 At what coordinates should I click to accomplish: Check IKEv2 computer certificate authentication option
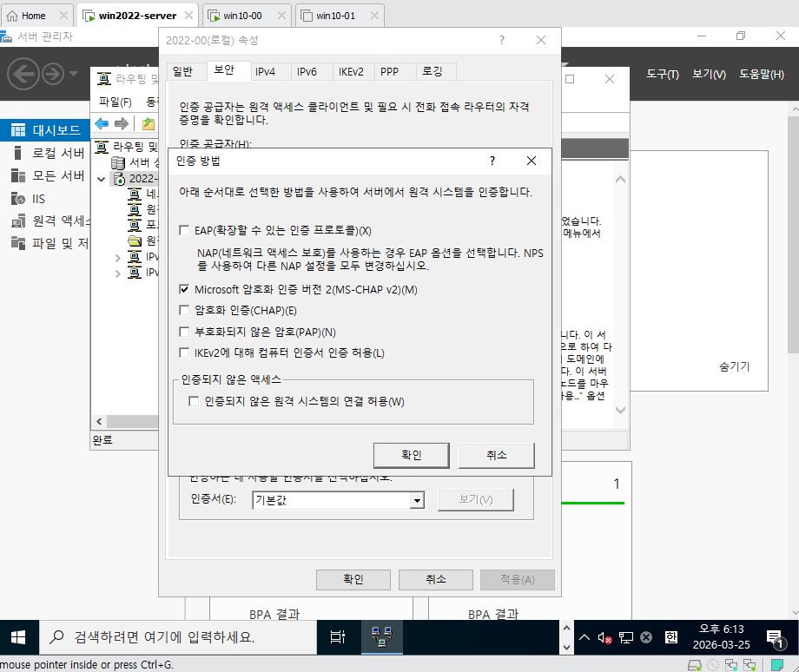184,352
